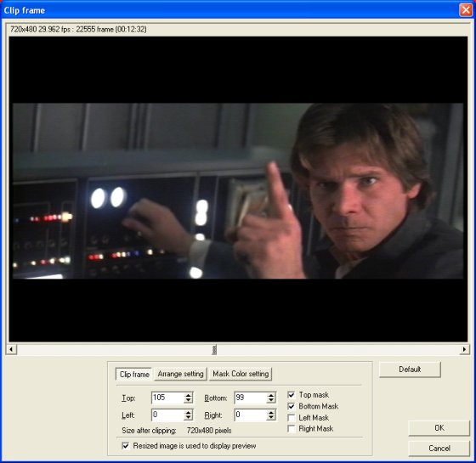
Task: Open the Mask Color setting tab
Action: pyautogui.click(x=241, y=374)
